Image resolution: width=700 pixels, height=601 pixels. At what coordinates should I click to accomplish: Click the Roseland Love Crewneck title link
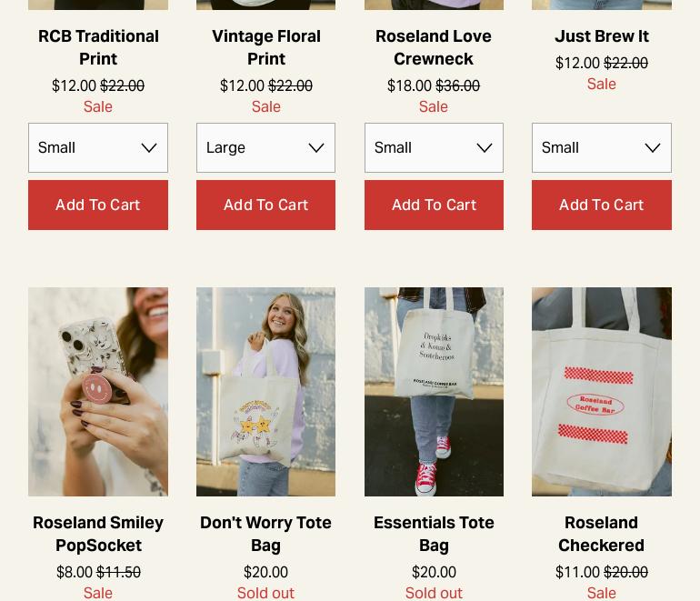coord(434,47)
